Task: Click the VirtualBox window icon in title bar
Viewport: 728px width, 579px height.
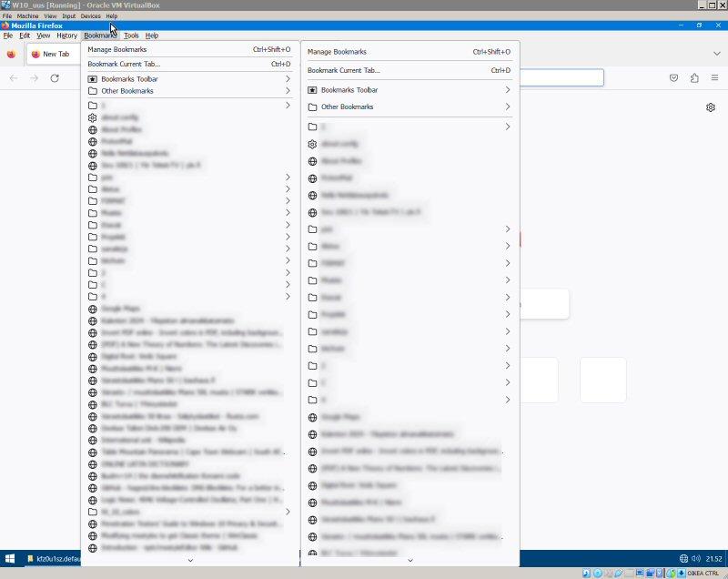Action: click(5, 5)
